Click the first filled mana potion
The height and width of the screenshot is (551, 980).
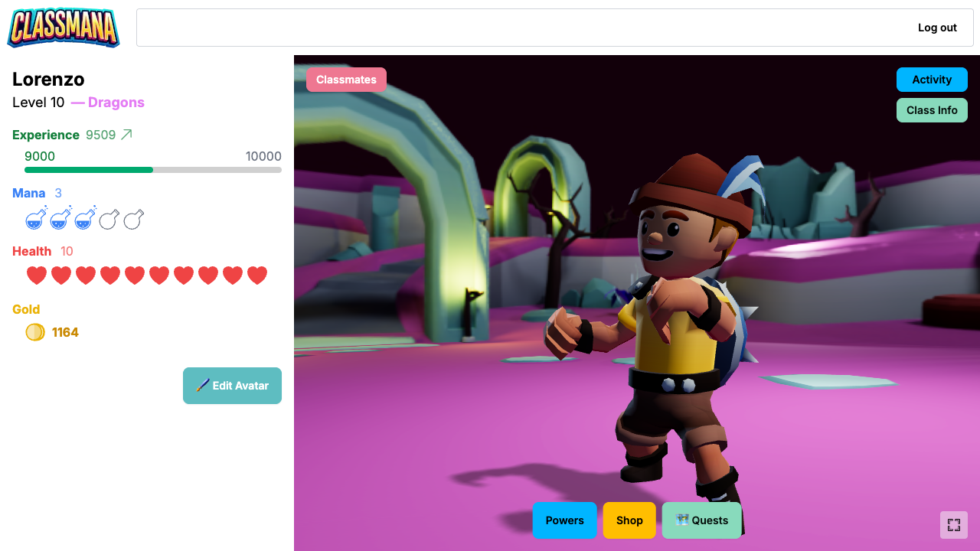pos(35,220)
